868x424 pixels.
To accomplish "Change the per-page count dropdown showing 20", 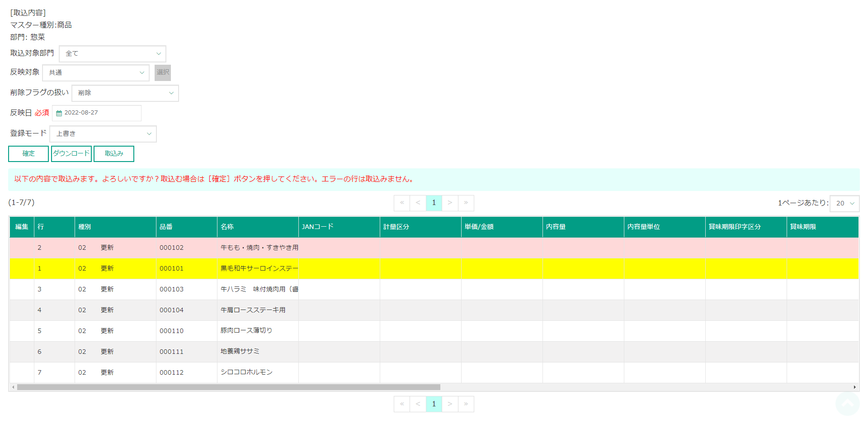I will tap(844, 204).
